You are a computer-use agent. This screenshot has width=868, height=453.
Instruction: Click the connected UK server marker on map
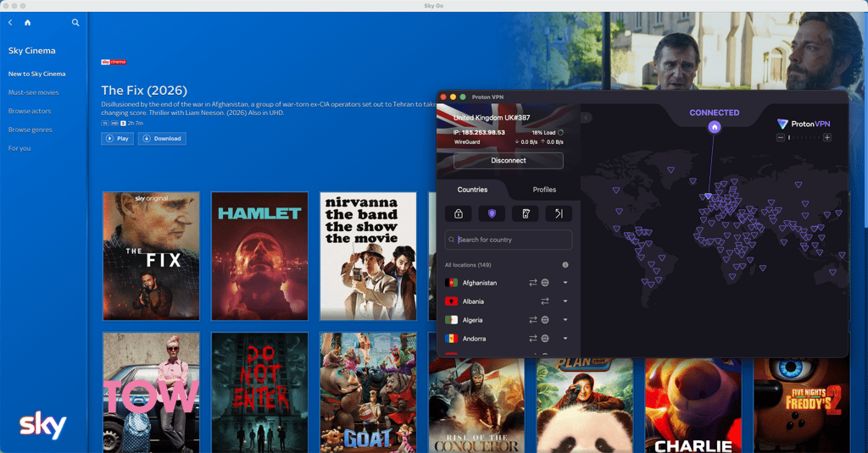(708, 196)
